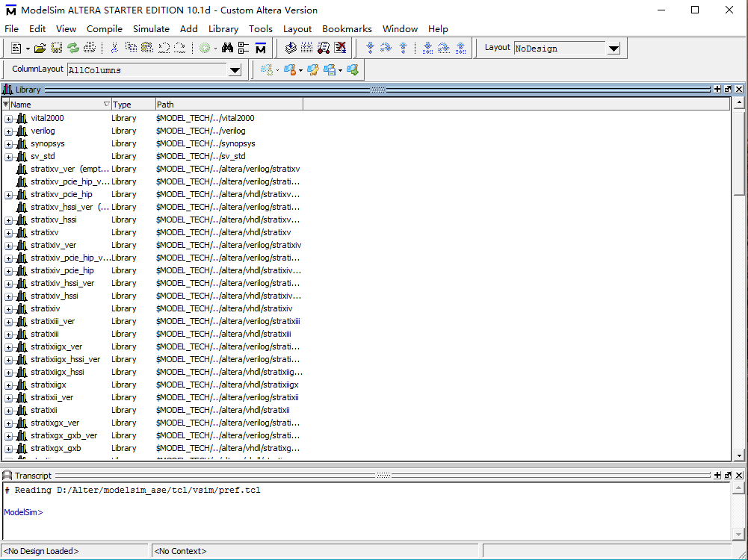Select the stratixii library row

pos(152,410)
